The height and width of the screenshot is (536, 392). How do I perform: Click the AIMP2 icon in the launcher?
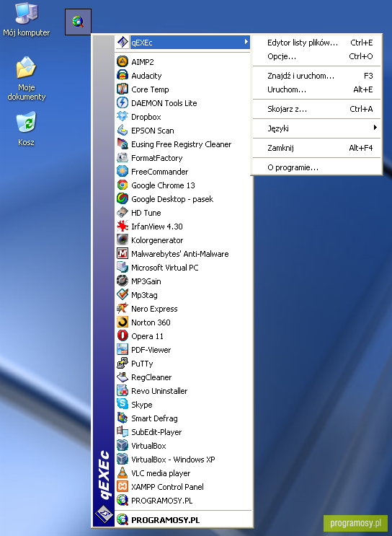tap(122, 62)
